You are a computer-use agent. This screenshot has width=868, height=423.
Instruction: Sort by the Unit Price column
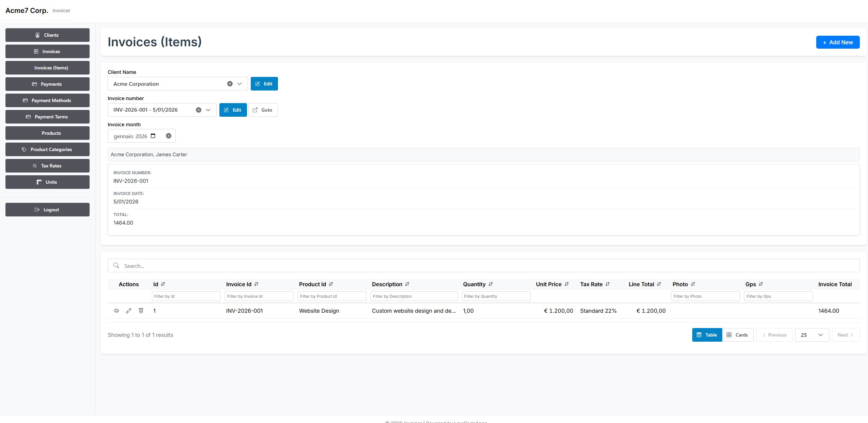(x=567, y=284)
